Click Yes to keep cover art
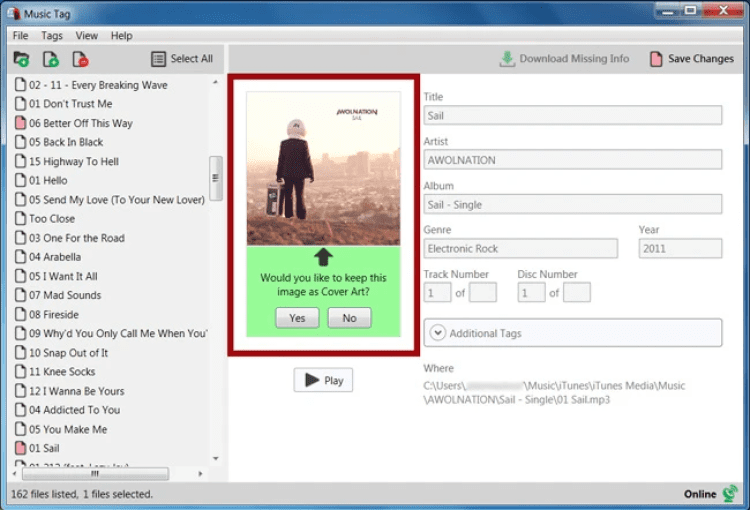The height and width of the screenshot is (510, 750). [297, 318]
